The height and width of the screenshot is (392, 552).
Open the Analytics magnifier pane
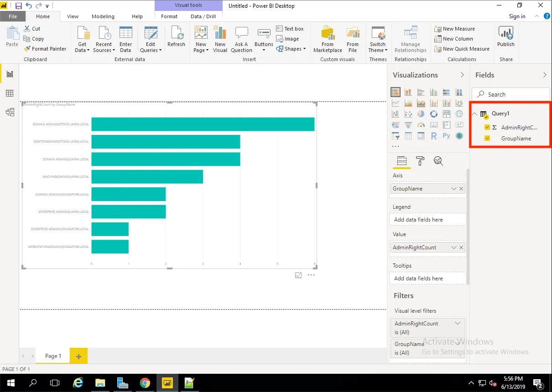[x=438, y=161]
